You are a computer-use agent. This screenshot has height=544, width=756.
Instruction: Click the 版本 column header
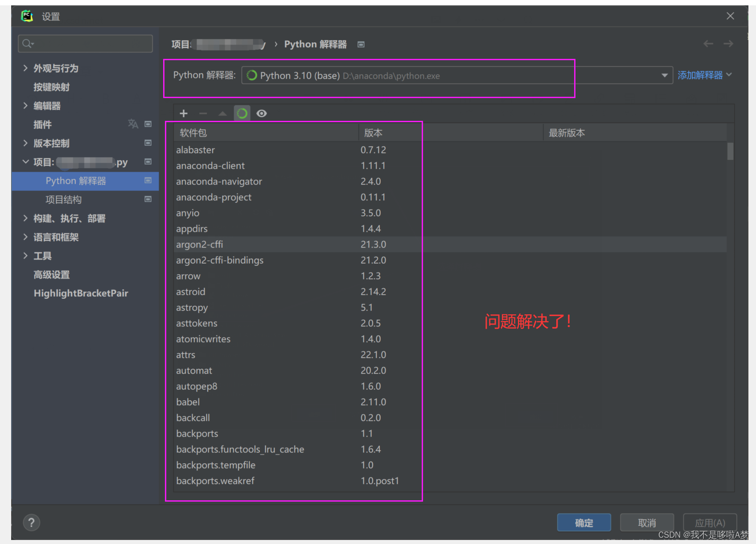pyautogui.click(x=451, y=133)
